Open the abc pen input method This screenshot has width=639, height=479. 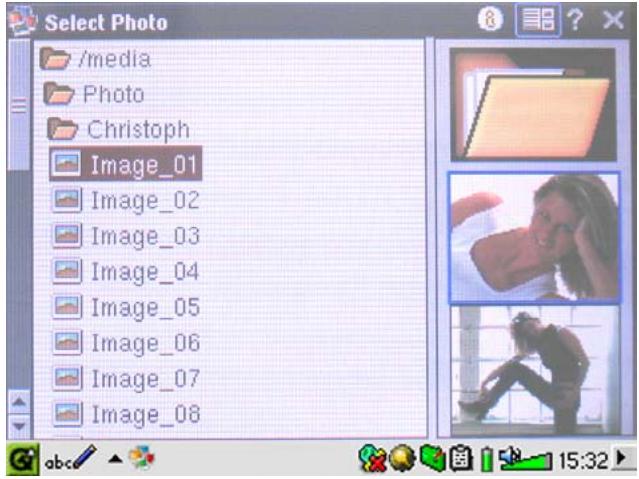(x=70, y=459)
